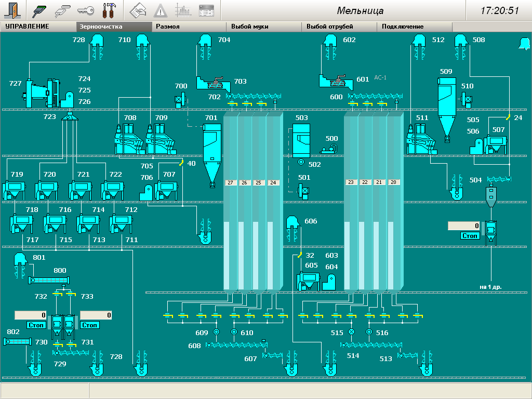
Task: Select chain conveyor 800
Action: [48, 281]
